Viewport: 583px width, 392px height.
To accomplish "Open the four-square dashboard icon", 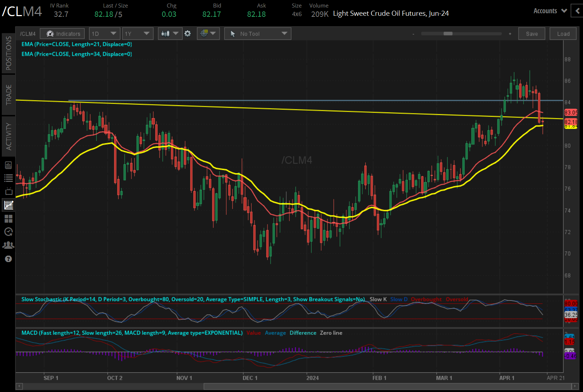I will coord(8,218).
